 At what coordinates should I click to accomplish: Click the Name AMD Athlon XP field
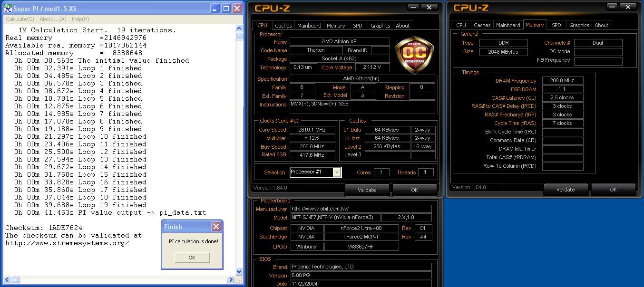(340, 42)
